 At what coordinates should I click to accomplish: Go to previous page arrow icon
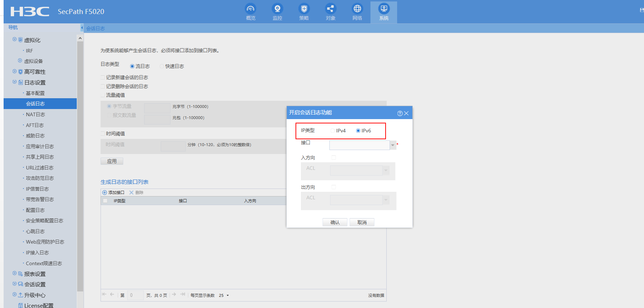[112, 294]
